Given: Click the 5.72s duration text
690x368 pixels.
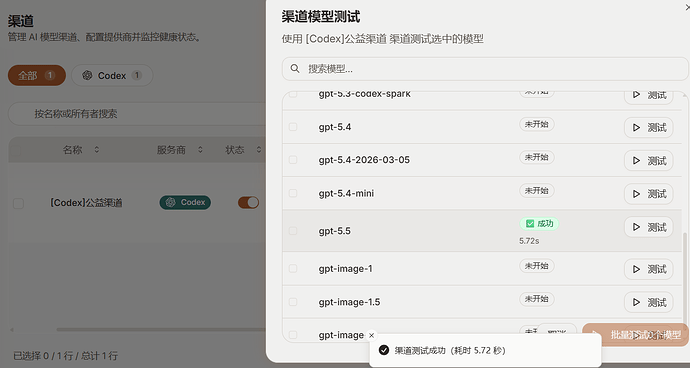Looking at the screenshot, I should pos(529,241).
